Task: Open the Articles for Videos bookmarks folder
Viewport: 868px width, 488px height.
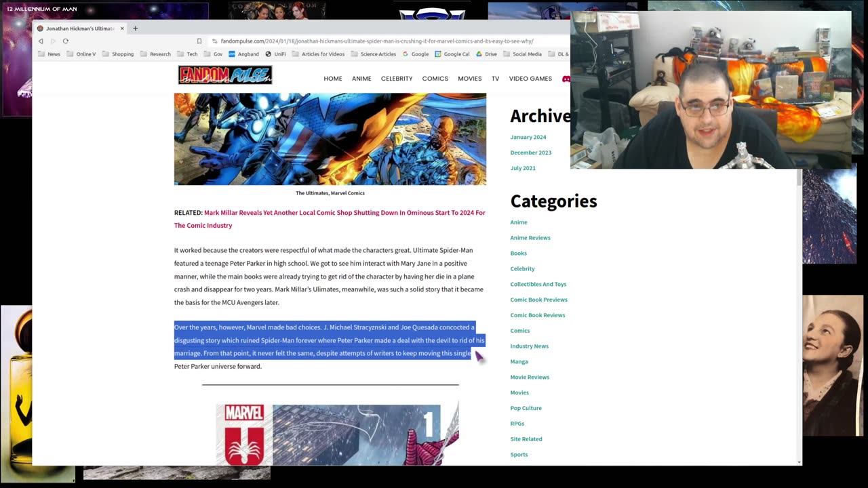Action: pos(318,54)
